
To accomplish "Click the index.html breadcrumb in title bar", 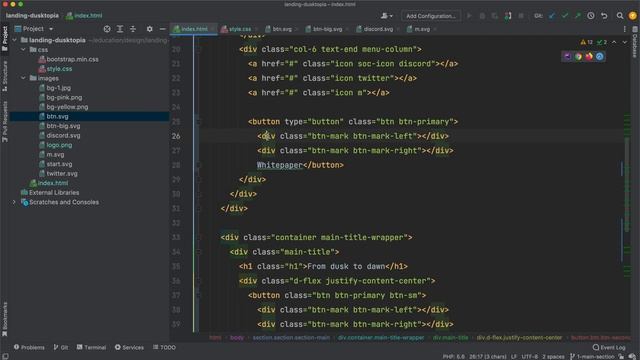I will point(84,16).
